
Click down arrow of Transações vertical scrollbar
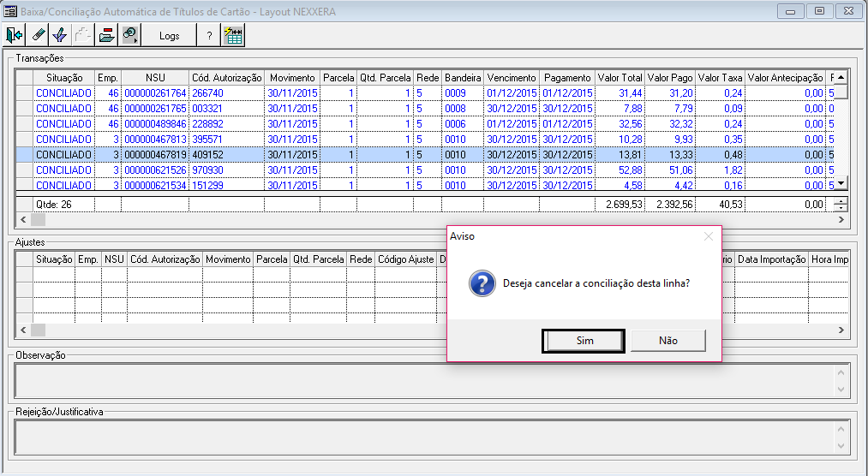coord(841,183)
